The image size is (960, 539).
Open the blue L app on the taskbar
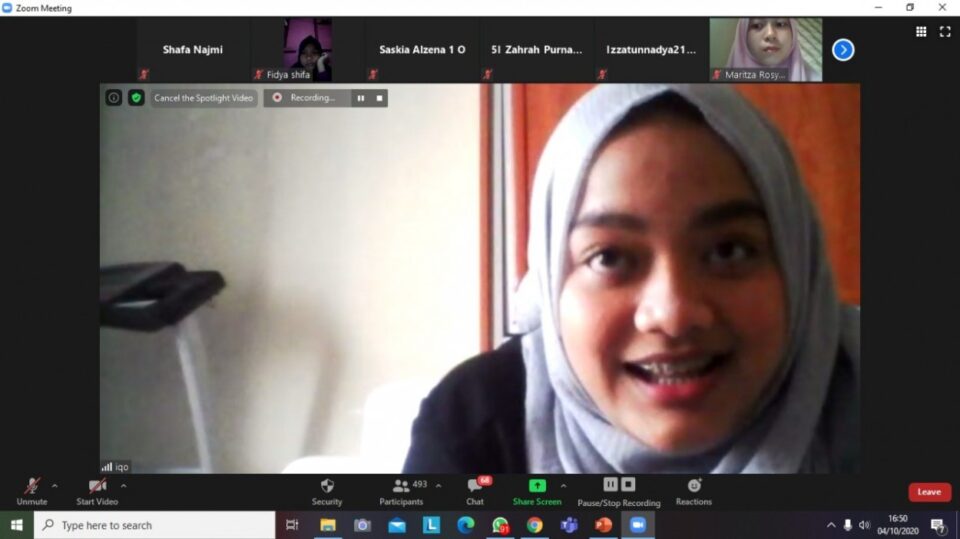click(x=431, y=526)
